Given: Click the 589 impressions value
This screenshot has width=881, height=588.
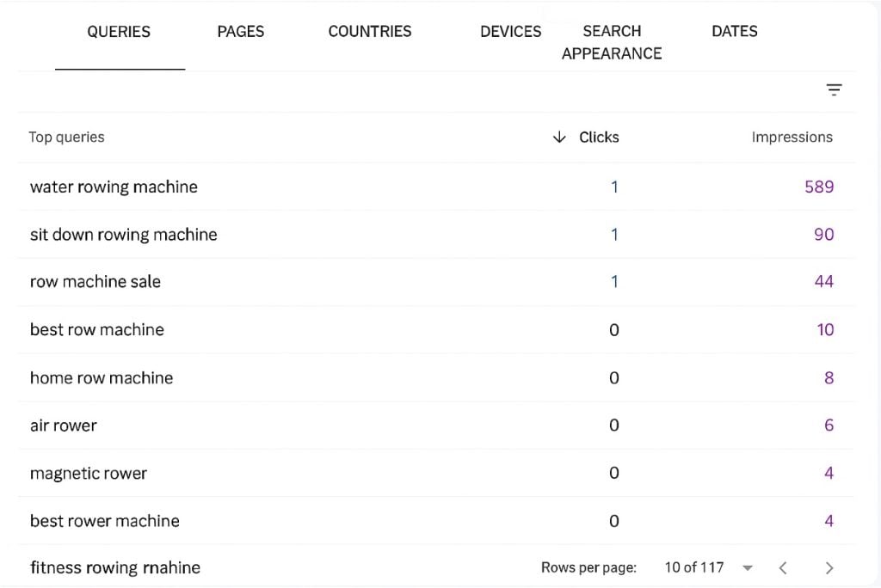Looking at the screenshot, I should point(819,187).
